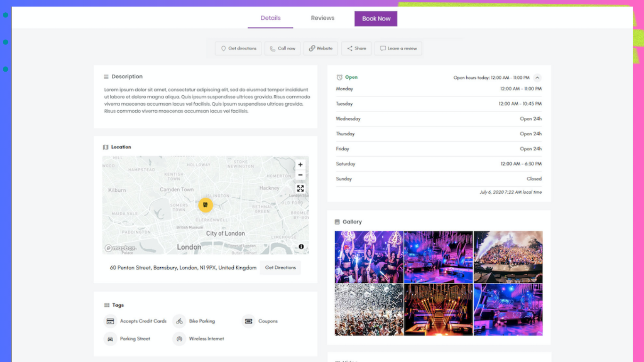The width and height of the screenshot is (644, 362).
Task: Open the map attribution info icon
Action: pyautogui.click(x=301, y=247)
